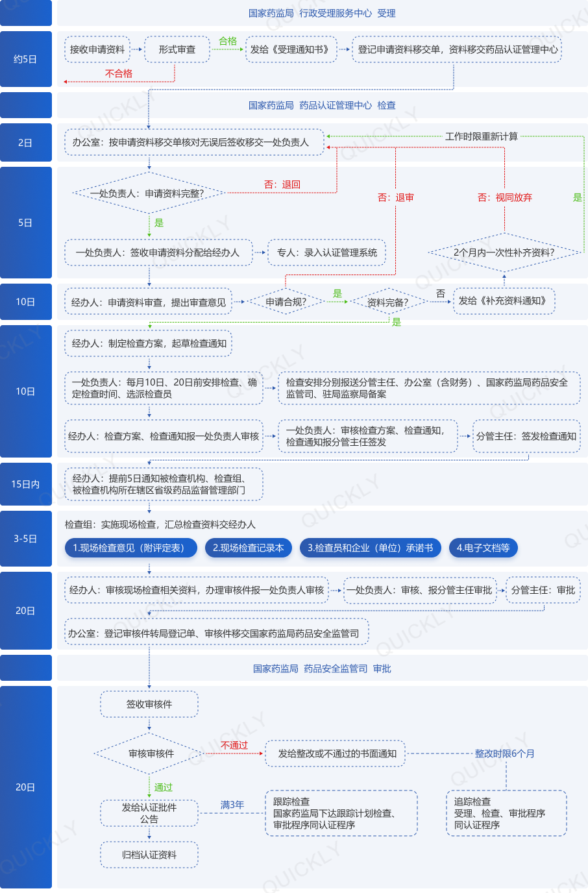The width and height of the screenshot is (588, 893).
Task: Click the 分管主任:审批 box
Action: [x=543, y=590]
